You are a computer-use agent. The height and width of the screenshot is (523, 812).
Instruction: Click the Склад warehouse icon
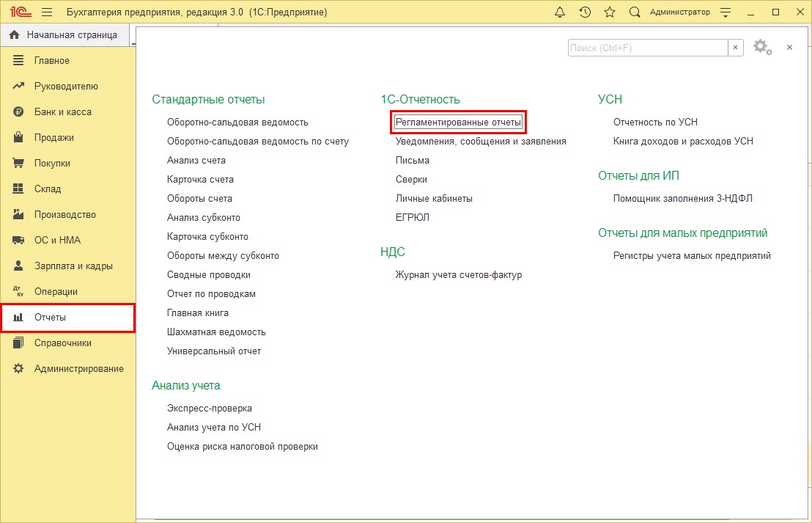(18, 189)
